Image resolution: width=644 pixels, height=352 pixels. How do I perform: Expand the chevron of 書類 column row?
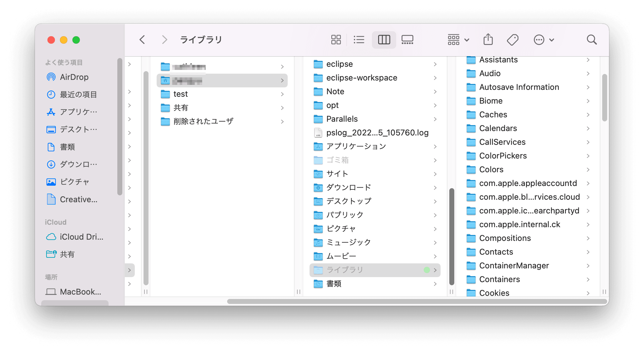pos(435,284)
